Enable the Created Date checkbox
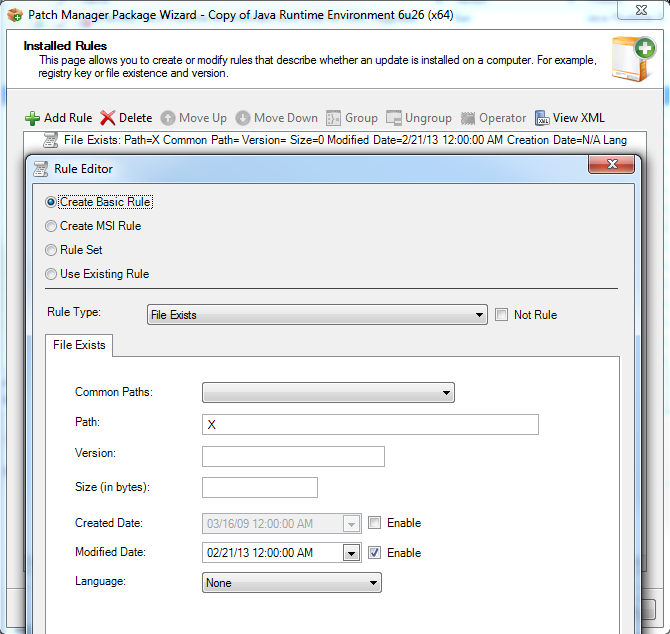670x634 pixels. click(x=374, y=523)
